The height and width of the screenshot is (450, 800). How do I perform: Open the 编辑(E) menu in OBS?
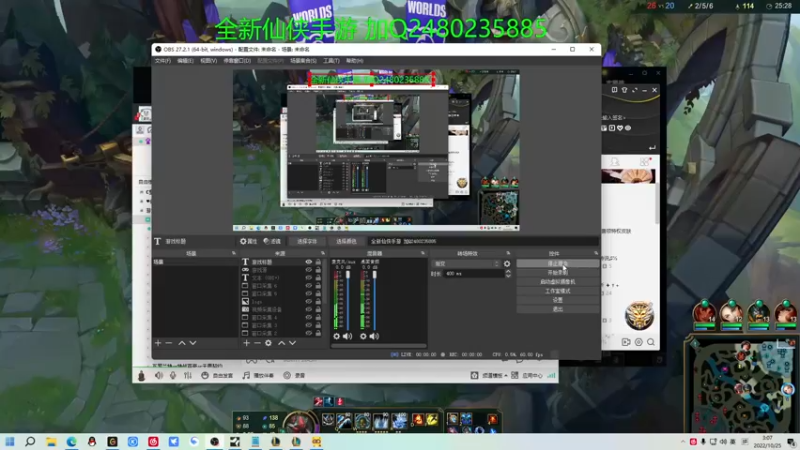(x=185, y=61)
